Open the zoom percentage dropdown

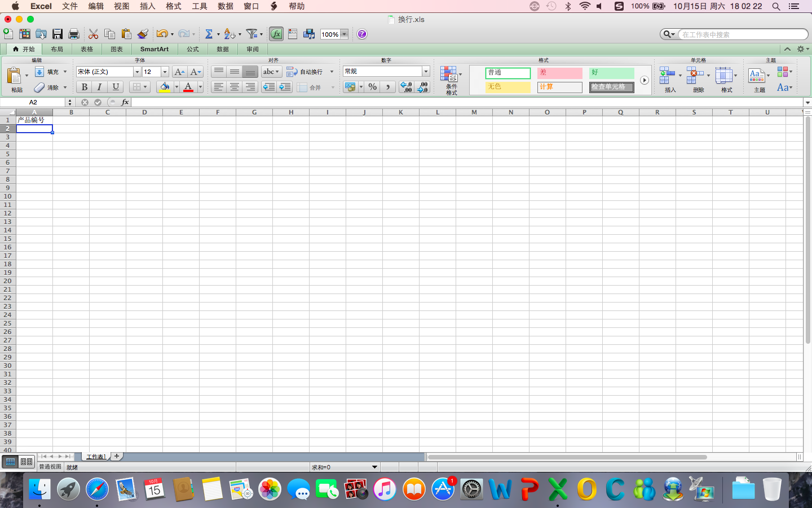pos(344,34)
